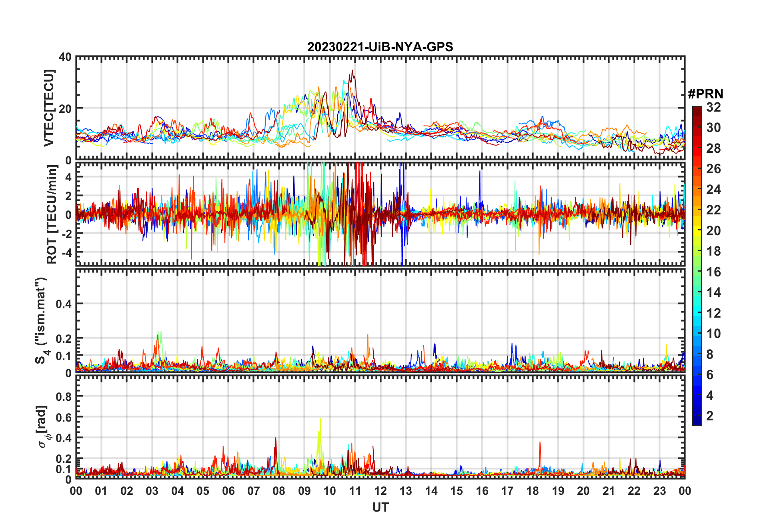The width and height of the screenshot is (761, 532).
Task: Click the S4 ("ism.mat") y-axis label
Action: coord(42,321)
